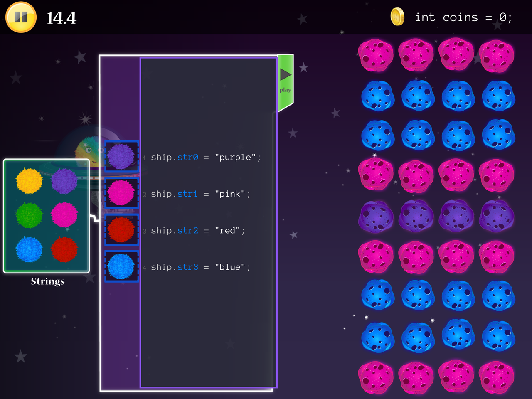Click the red ball slot for str2
Viewport: 532px width, 399px height.
pyautogui.click(x=121, y=229)
